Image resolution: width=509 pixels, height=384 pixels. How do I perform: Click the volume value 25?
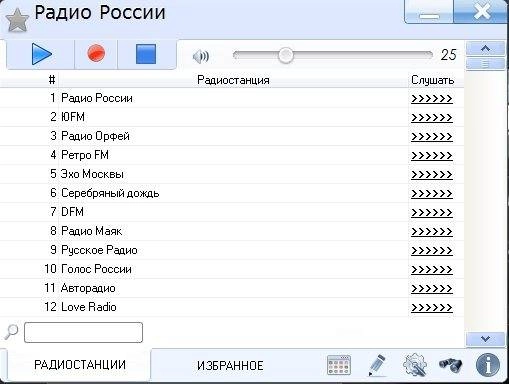448,55
